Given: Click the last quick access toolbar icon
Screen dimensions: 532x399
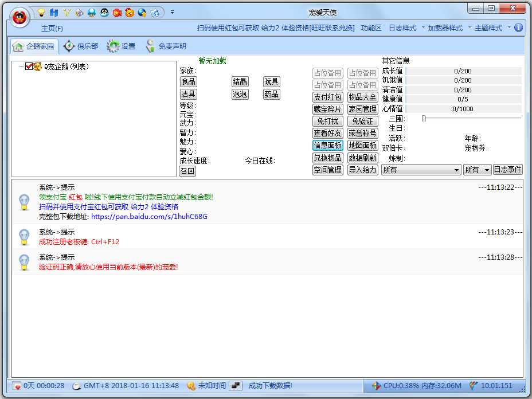Looking at the screenshot, I should pos(155,13).
